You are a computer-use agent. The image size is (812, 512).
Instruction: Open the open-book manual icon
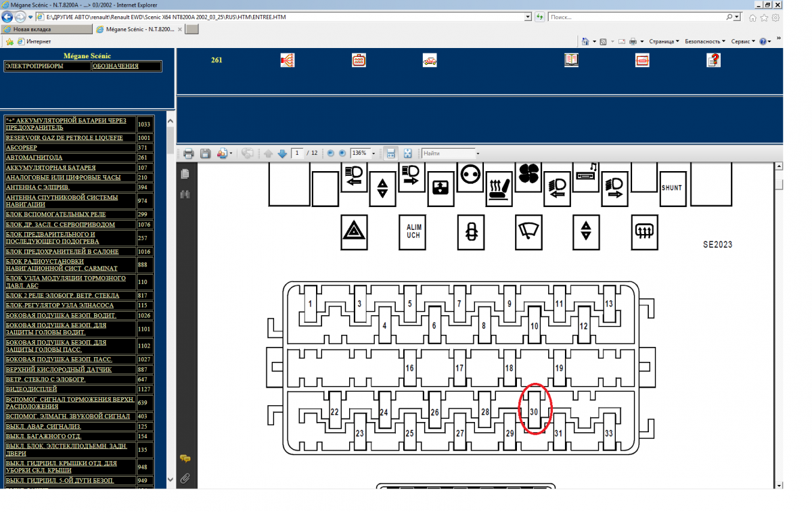click(x=572, y=60)
